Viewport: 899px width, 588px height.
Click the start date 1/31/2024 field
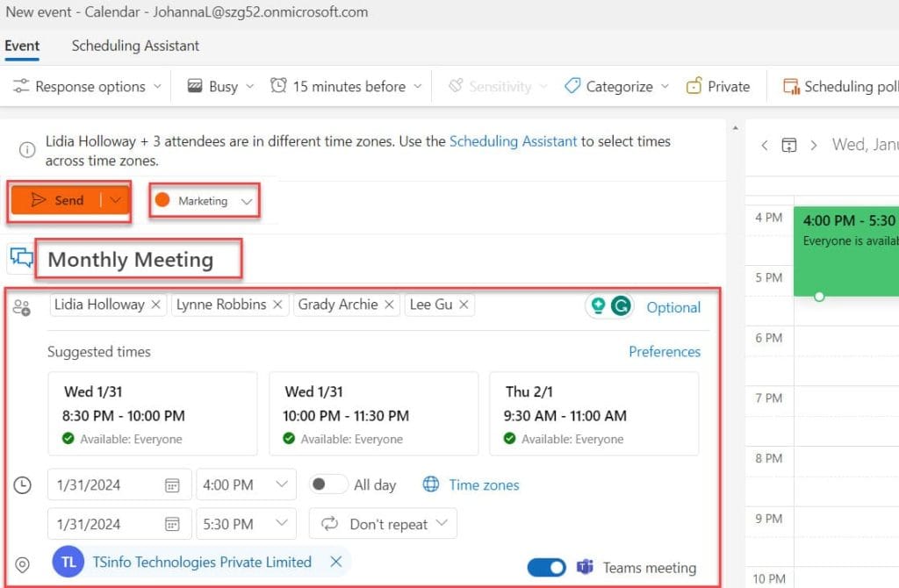tap(119, 484)
